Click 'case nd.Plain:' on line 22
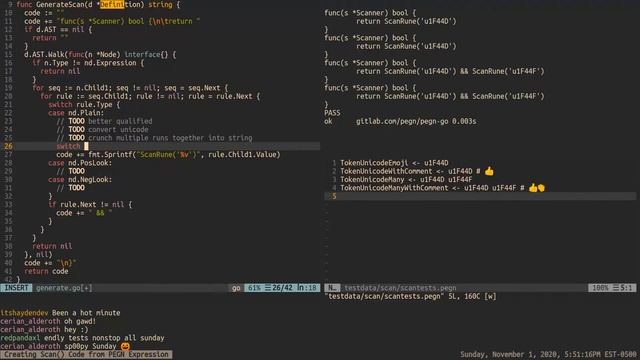The height and width of the screenshot is (360, 640). 76,113
